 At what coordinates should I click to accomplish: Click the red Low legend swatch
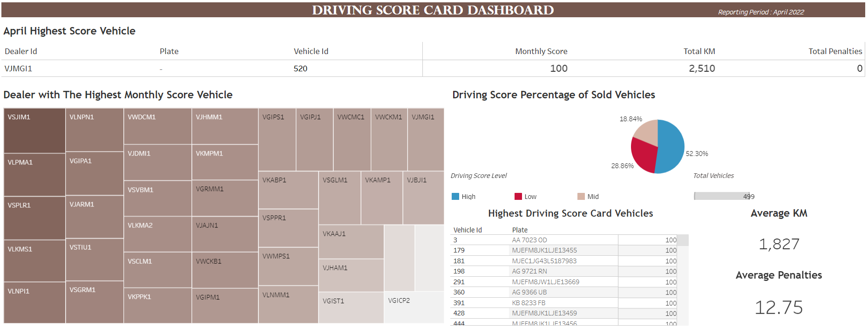point(518,197)
